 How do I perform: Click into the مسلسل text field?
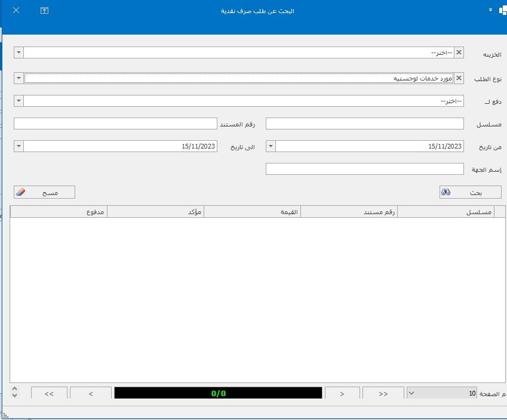pyautogui.click(x=364, y=123)
